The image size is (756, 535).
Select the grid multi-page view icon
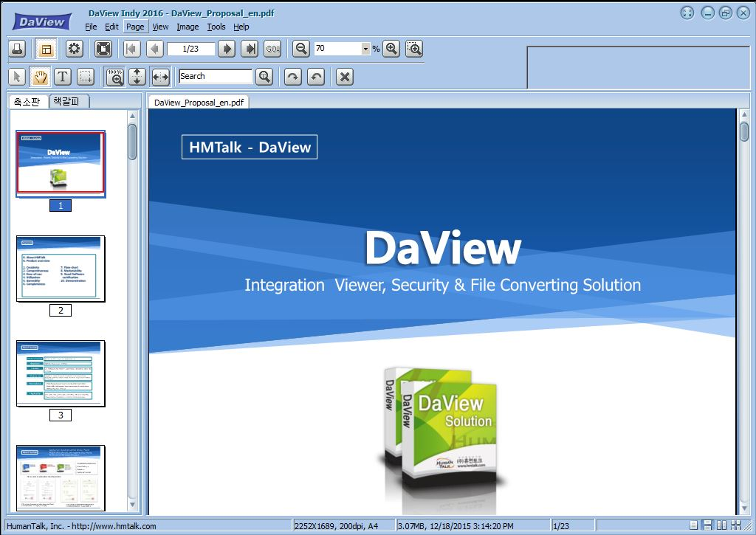point(736,525)
